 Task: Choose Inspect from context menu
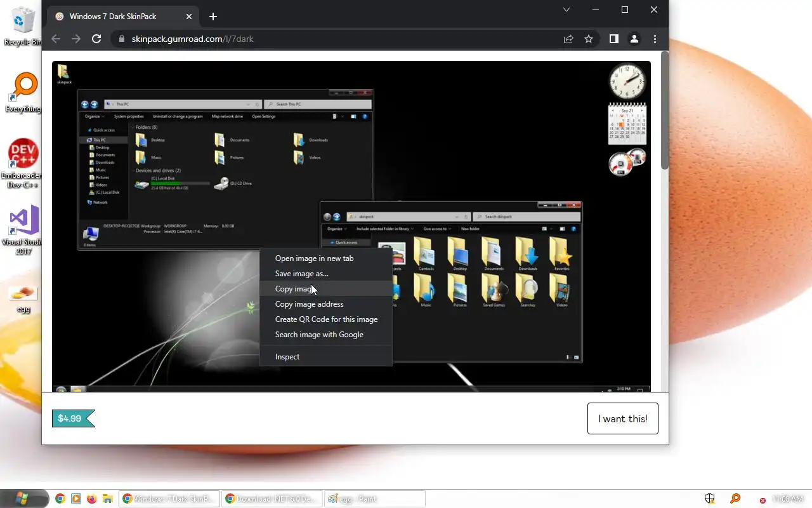[326, 357]
